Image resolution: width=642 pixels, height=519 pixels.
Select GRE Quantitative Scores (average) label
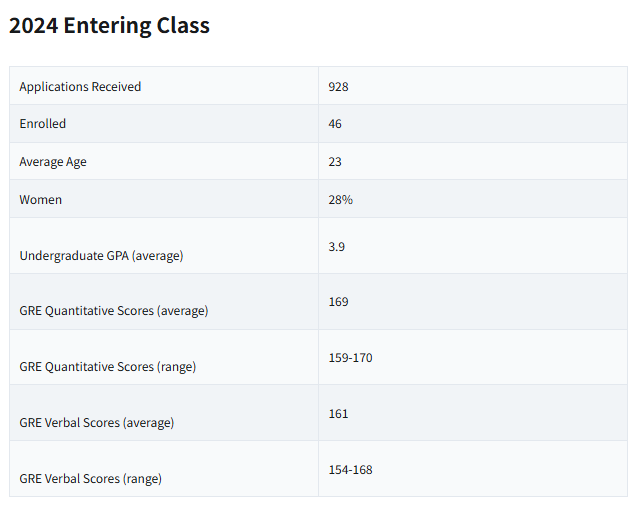[114, 311]
